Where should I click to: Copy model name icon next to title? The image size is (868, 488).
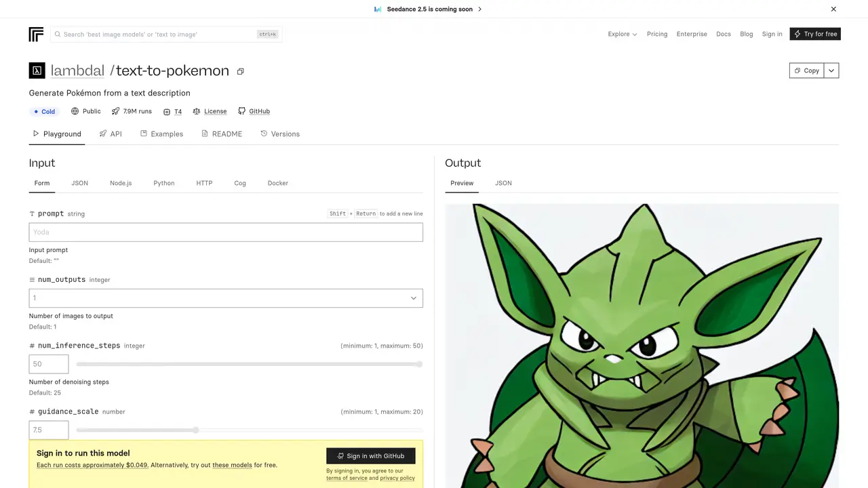240,71
